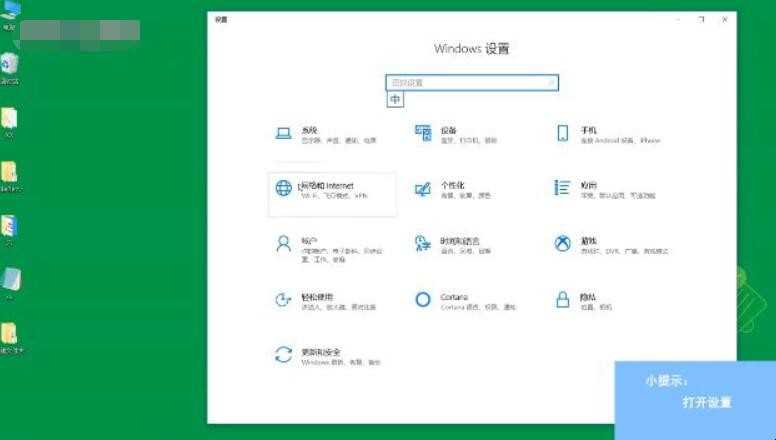
Task: Open the System (系统) laptop icon
Action: click(x=283, y=134)
